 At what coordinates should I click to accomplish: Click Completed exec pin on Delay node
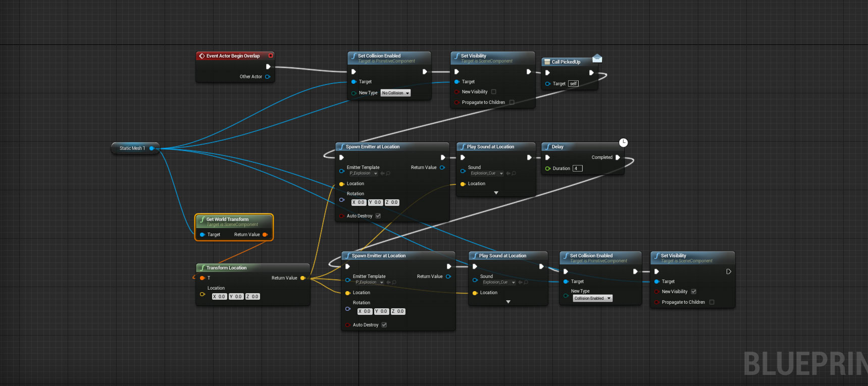618,157
